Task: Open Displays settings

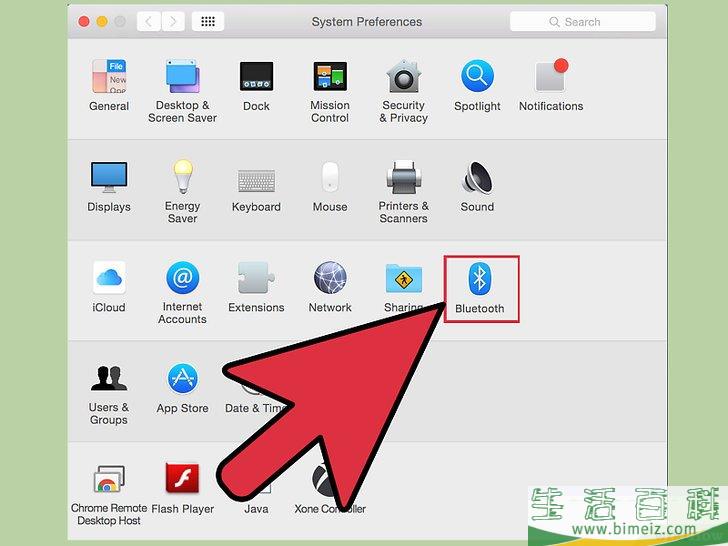Action: click(x=109, y=187)
